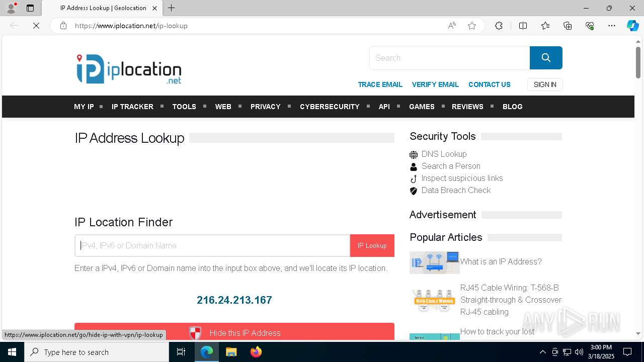Open the Search a Person link
Viewport: 644px width, 362px height.
pyautogui.click(x=451, y=166)
